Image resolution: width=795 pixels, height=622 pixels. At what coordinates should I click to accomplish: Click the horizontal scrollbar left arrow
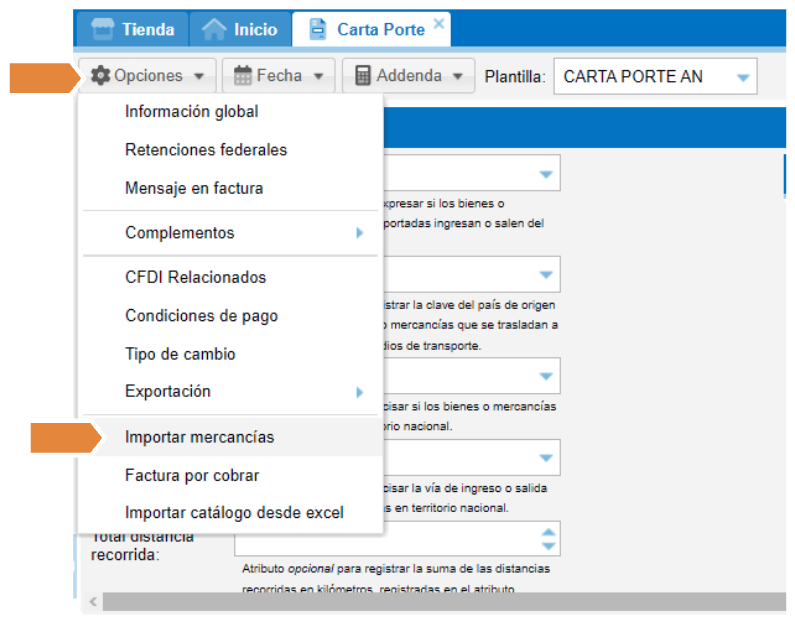(93, 602)
